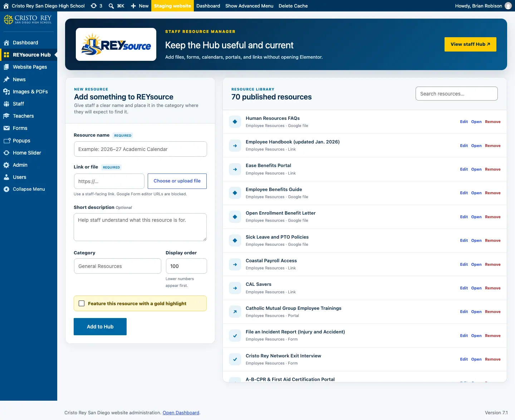This screenshot has width=515, height=420.
Task: Click the REYsource Hub grid icon
Action: coord(6,55)
